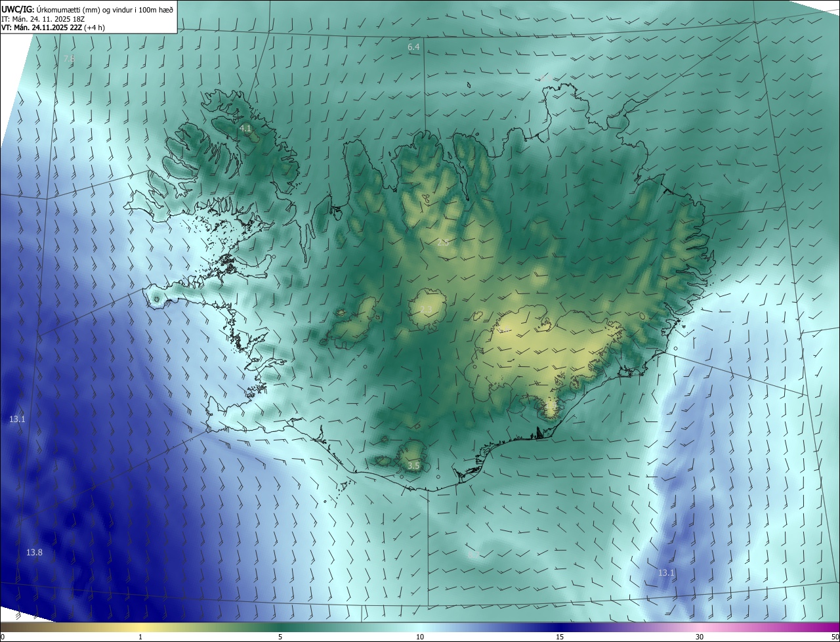
Task: Click the 2.5 value label on the map
Action: pyautogui.click(x=443, y=243)
